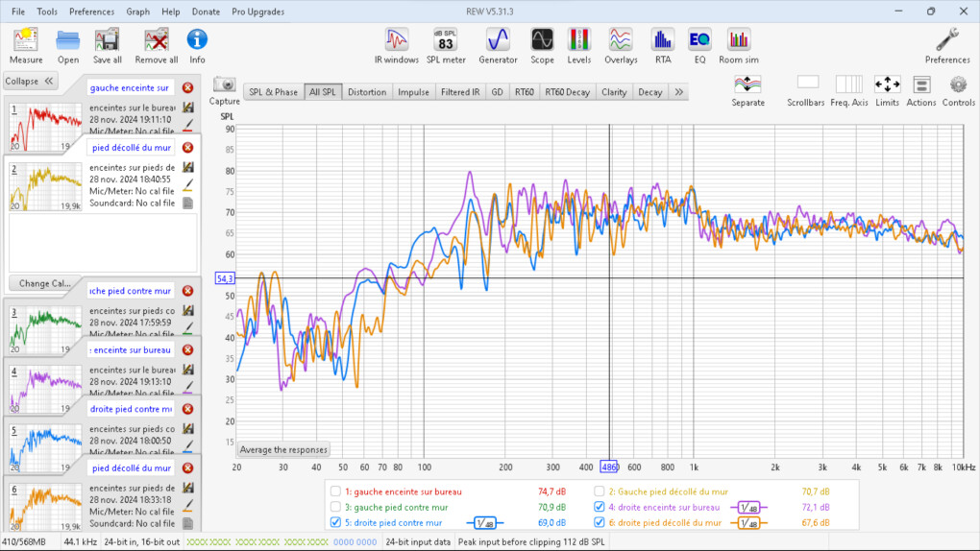The width and height of the screenshot is (980, 551).
Task: Open the Tools menu
Action: (x=47, y=12)
